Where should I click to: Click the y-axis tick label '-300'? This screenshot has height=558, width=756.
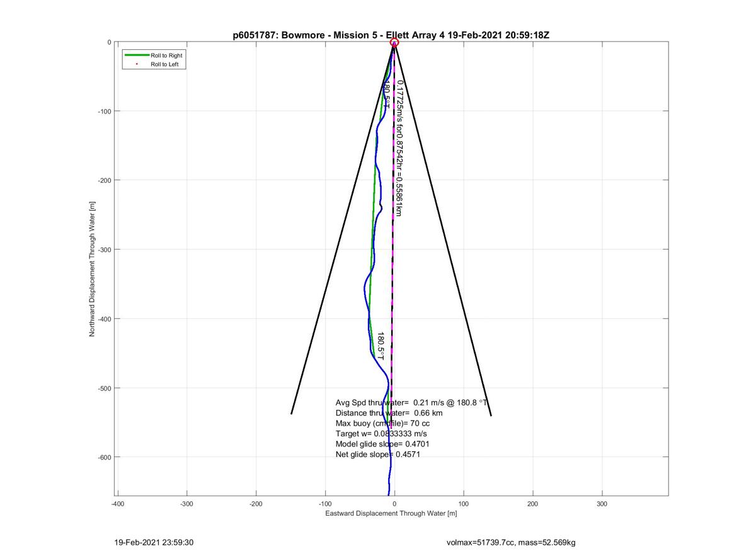tap(104, 250)
